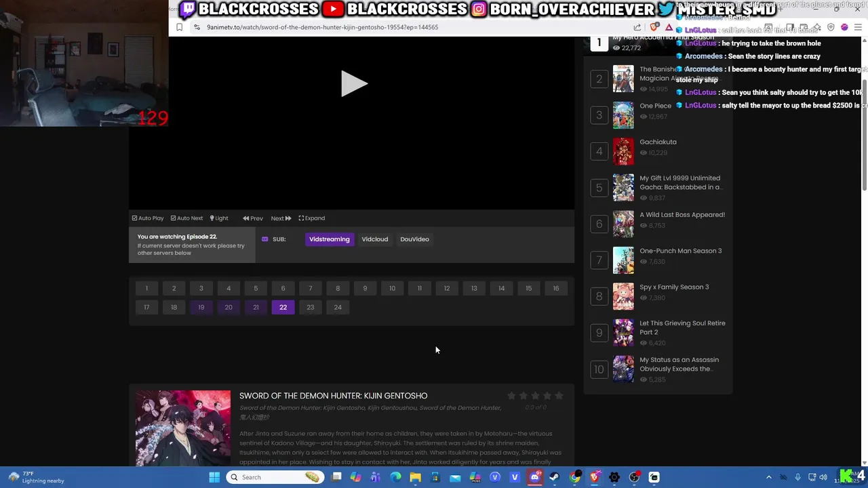Open the Windows Start menu
The height and width of the screenshot is (488, 868).
(x=214, y=477)
